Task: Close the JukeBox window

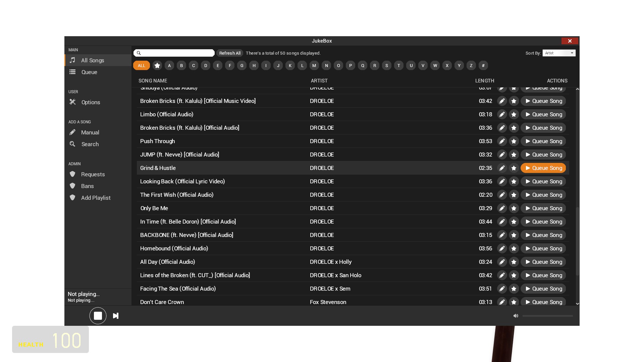Action: [x=570, y=41]
